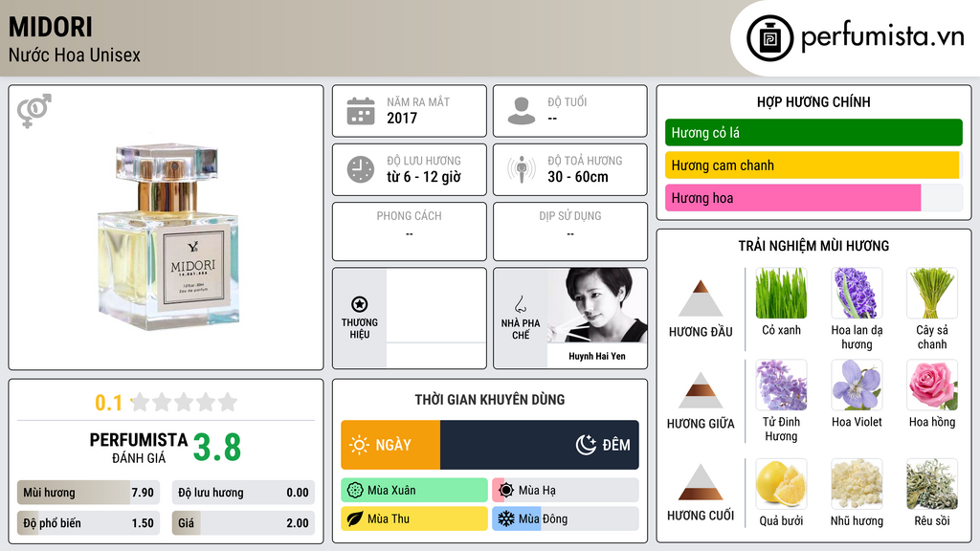Click the person icon for Độ tuổi
Image resolution: width=980 pixels, height=551 pixels.
point(522,111)
